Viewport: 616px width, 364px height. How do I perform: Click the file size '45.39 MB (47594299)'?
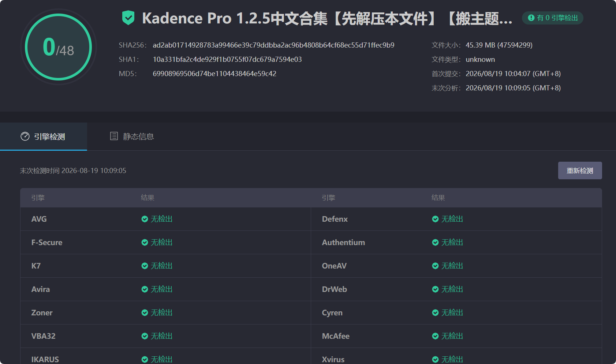(499, 45)
